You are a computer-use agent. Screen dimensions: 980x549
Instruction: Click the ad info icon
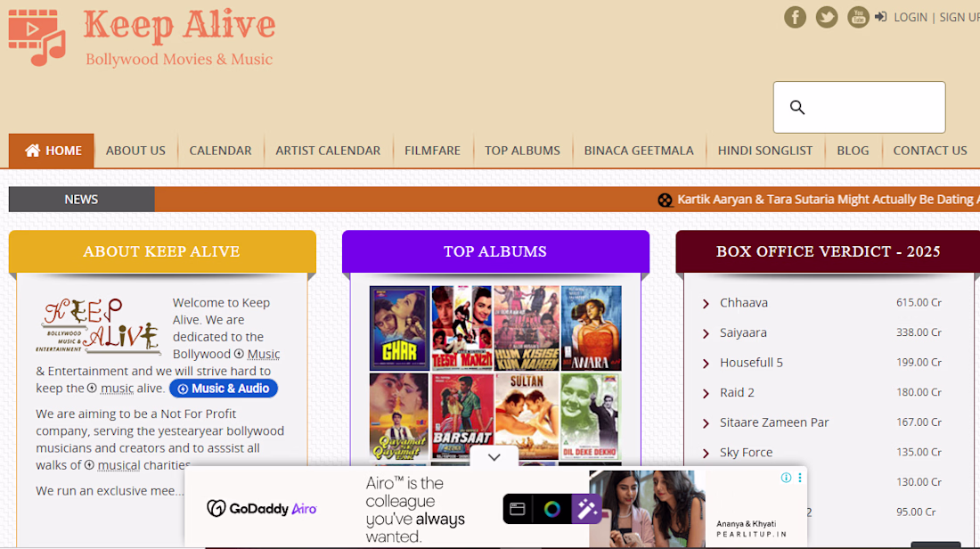[786, 478]
